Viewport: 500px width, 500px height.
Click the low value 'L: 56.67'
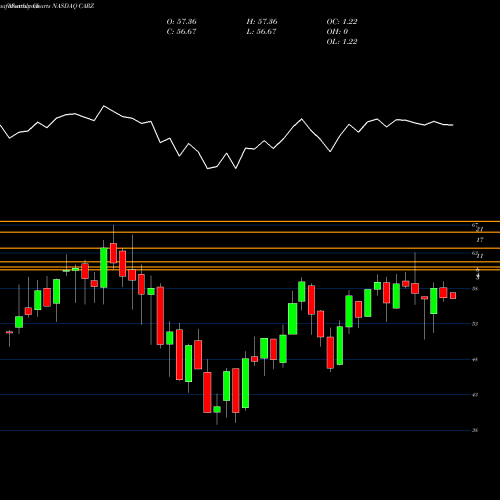tap(261, 32)
